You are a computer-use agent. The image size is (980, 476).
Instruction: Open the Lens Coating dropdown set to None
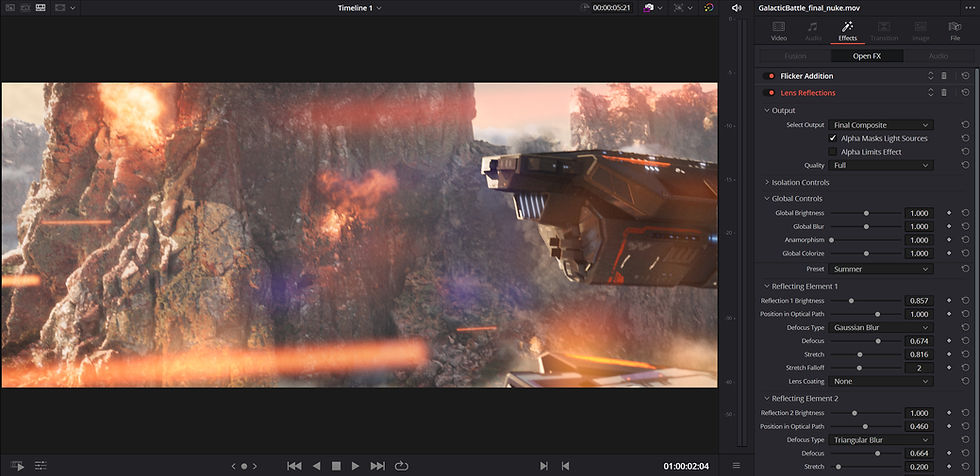click(x=881, y=381)
